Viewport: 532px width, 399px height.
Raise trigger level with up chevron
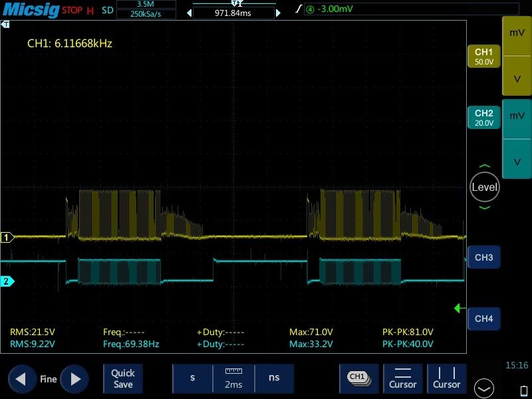485,166
